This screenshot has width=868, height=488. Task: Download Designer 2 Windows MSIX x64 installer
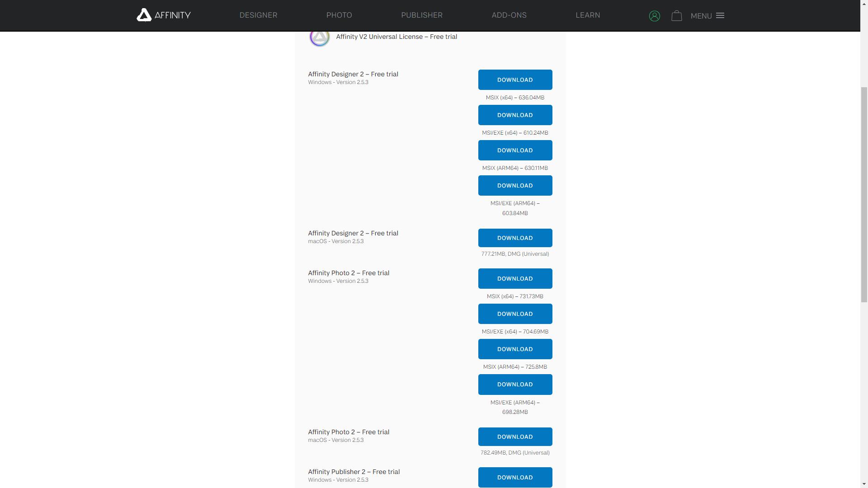[515, 80]
